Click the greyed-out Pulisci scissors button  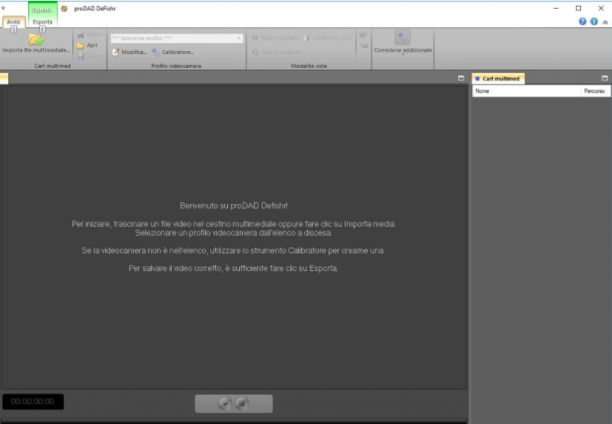tap(89, 35)
